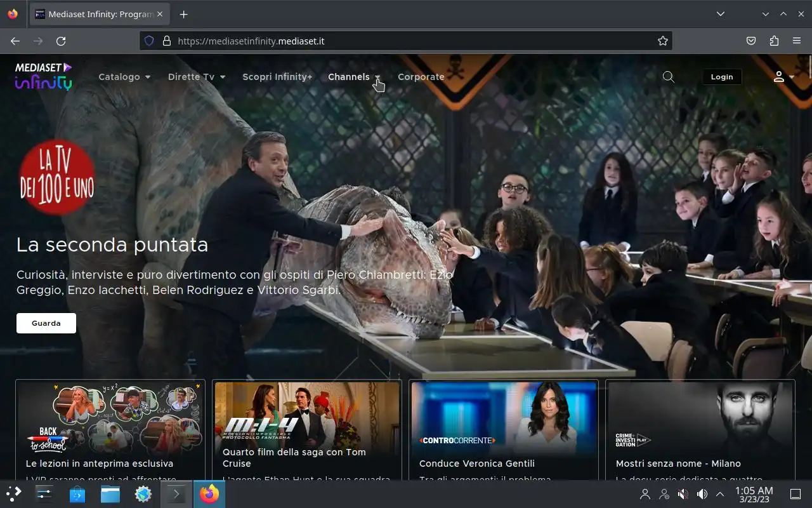
Task: Open Back to School card thumbnail
Action: pos(110,418)
